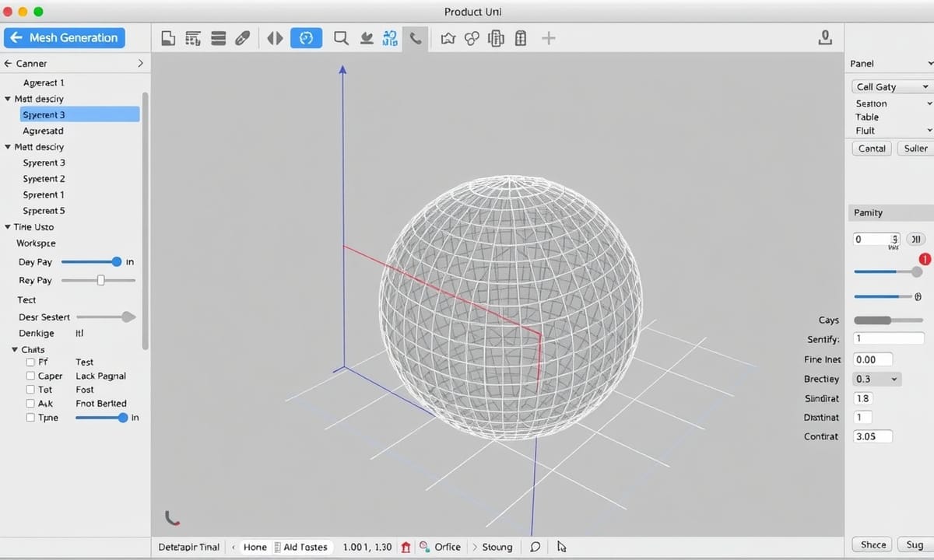The width and height of the screenshot is (934, 560).
Task: Collapse the Chits section
Action: [x=15, y=350]
